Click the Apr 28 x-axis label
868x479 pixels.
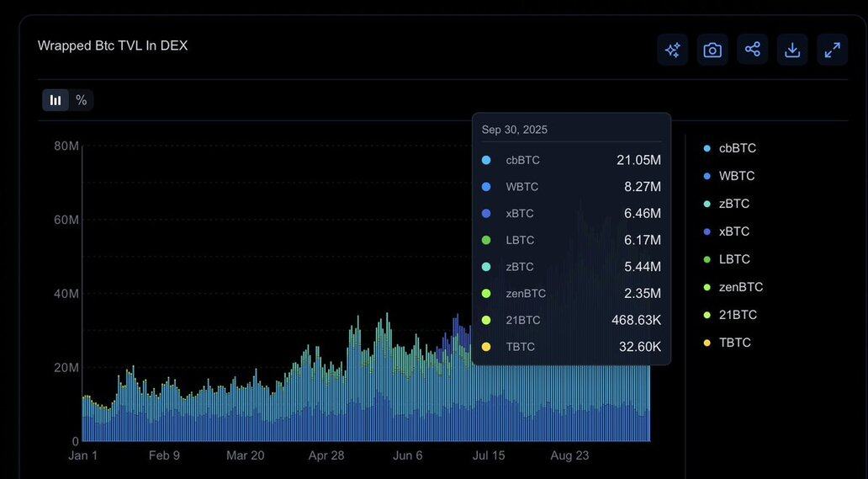coord(327,455)
